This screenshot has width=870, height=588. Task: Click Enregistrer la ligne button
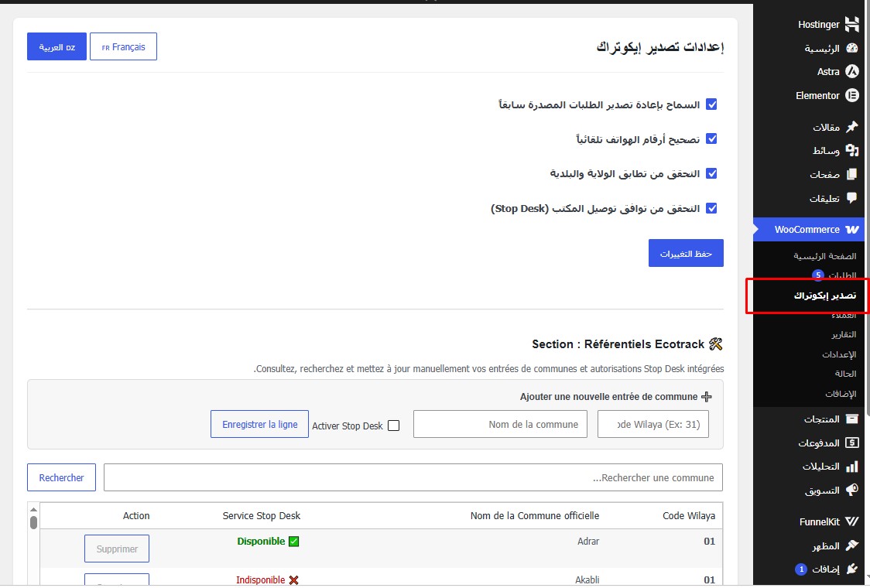[259, 424]
